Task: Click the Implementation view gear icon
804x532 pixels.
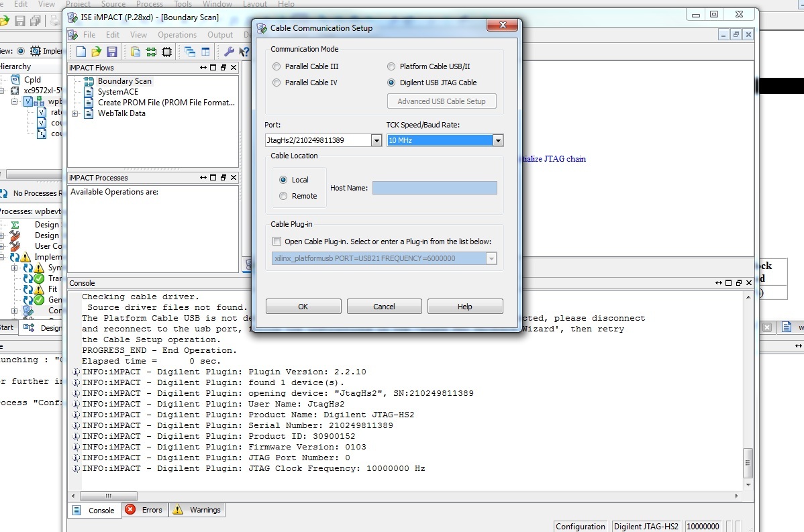Action: (x=36, y=51)
